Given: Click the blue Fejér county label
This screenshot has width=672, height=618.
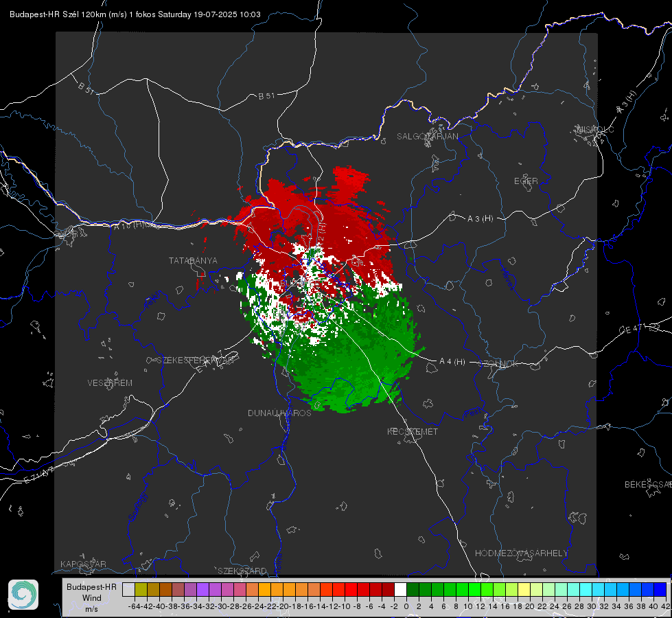Looking at the screenshot, I should coord(154,299).
